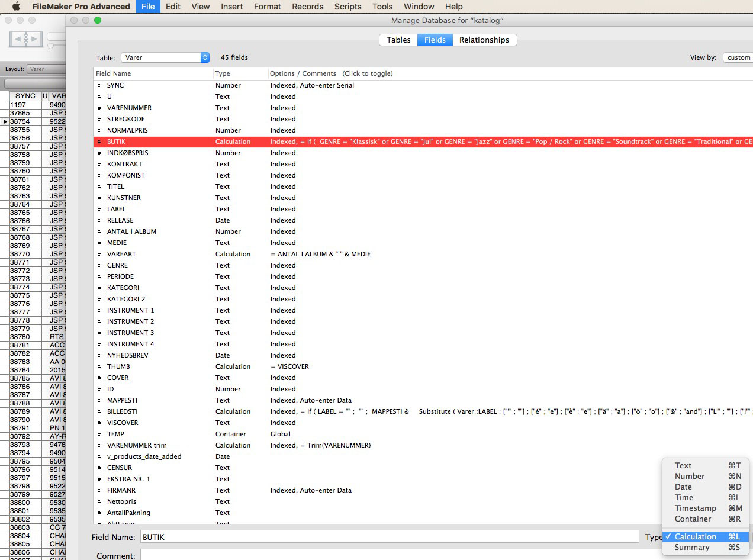Open the Format menu
The width and height of the screenshot is (753, 560).
267,7
